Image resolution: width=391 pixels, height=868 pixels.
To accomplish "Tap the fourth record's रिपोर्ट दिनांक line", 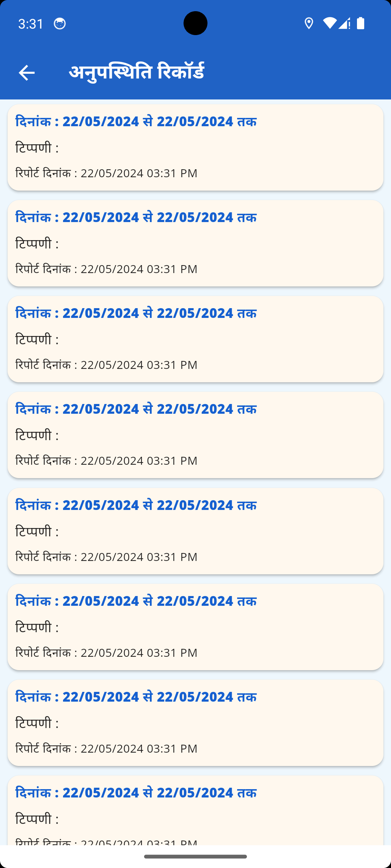I will tap(106, 461).
